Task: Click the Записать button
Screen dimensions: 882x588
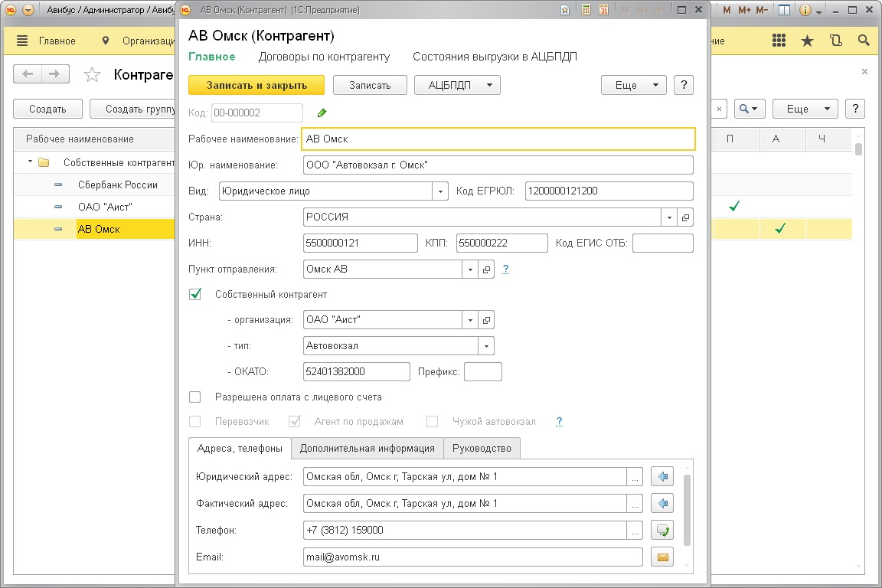Action: (370, 85)
